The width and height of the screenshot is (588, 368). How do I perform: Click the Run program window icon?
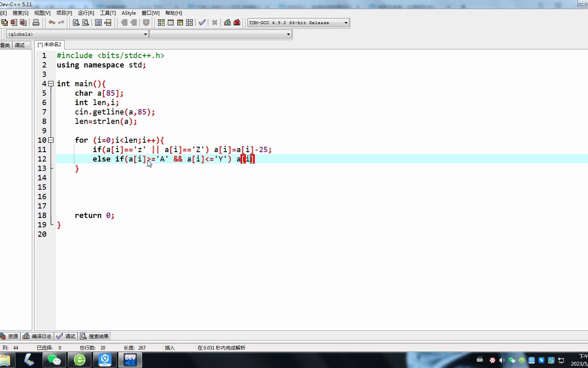(x=171, y=22)
